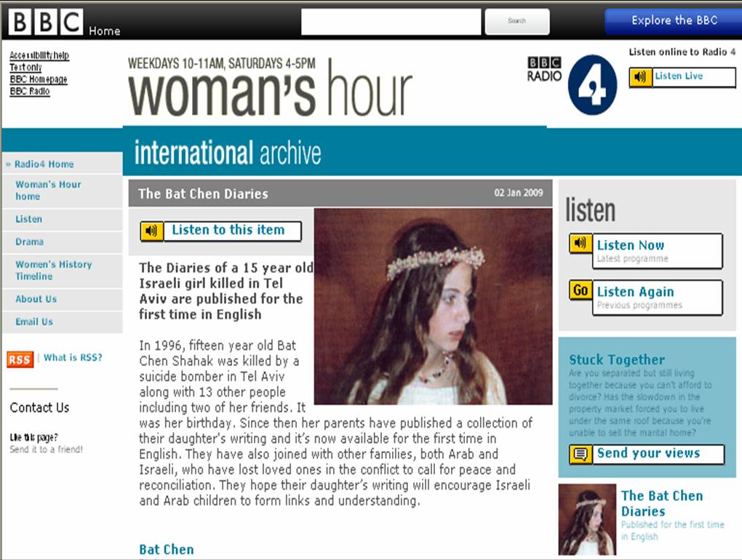Click the speaker icon beside Listen Live
This screenshot has height=560, width=742.
click(x=640, y=76)
